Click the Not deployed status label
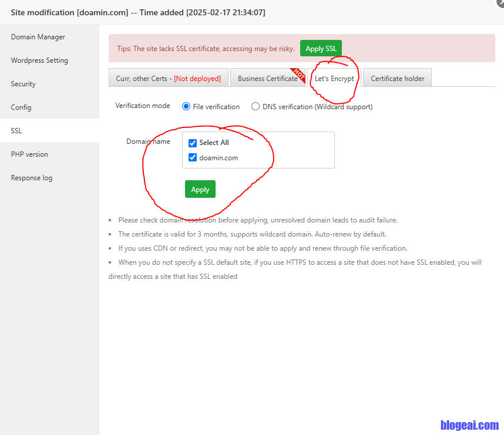Viewport: 504px width, 435px height. (x=197, y=79)
